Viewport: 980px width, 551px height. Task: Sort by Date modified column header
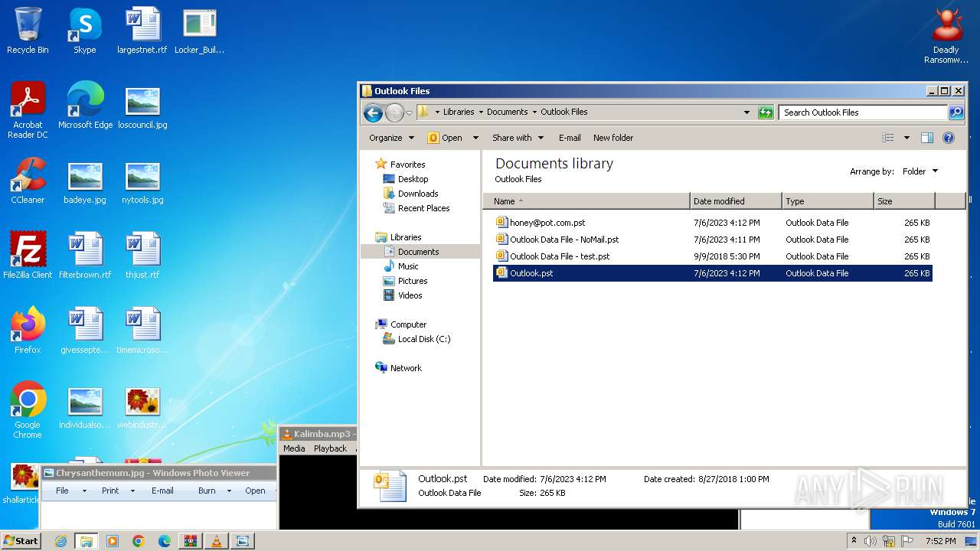(736, 201)
